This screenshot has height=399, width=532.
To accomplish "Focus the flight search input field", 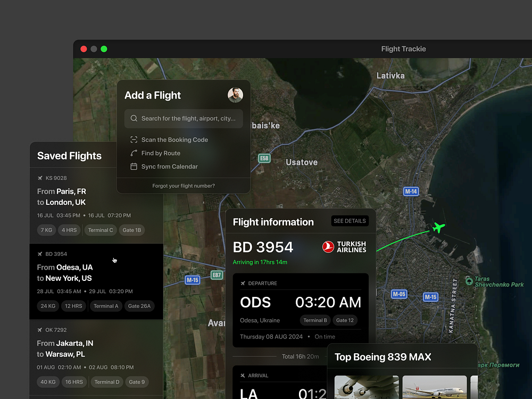I will pos(188,119).
